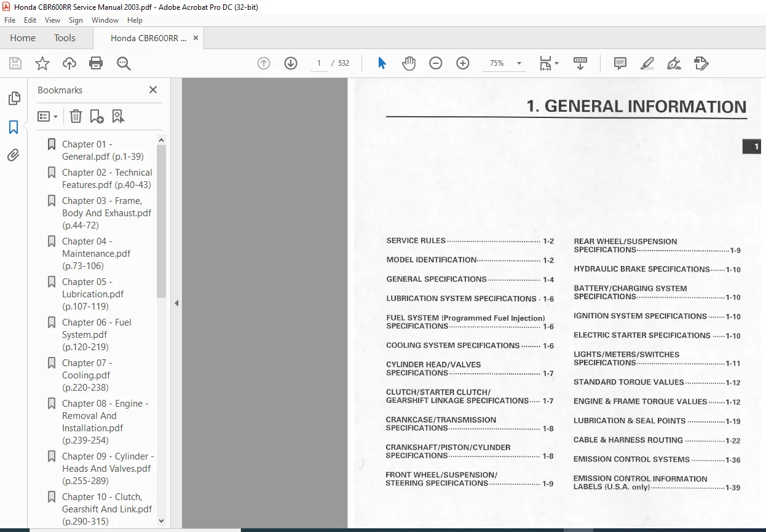Toggle the Bookmarks panel icon
Screen dimensions: 766x532
point(14,127)
